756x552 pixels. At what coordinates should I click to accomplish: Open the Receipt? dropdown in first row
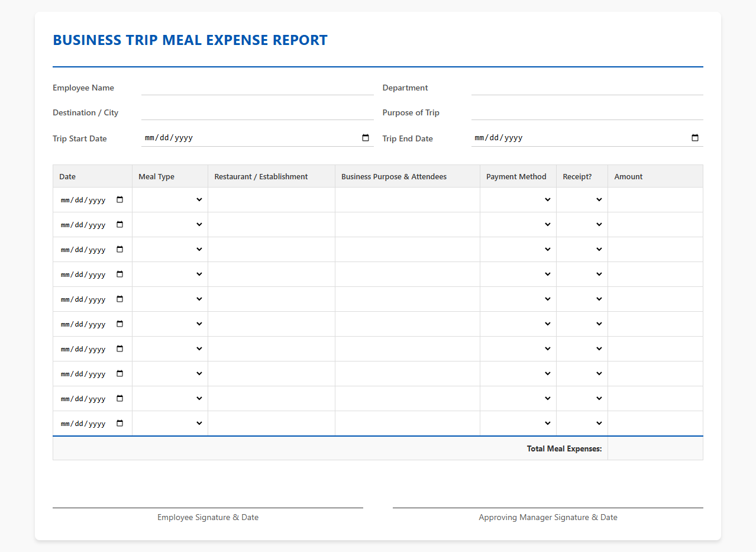[582, 200]
